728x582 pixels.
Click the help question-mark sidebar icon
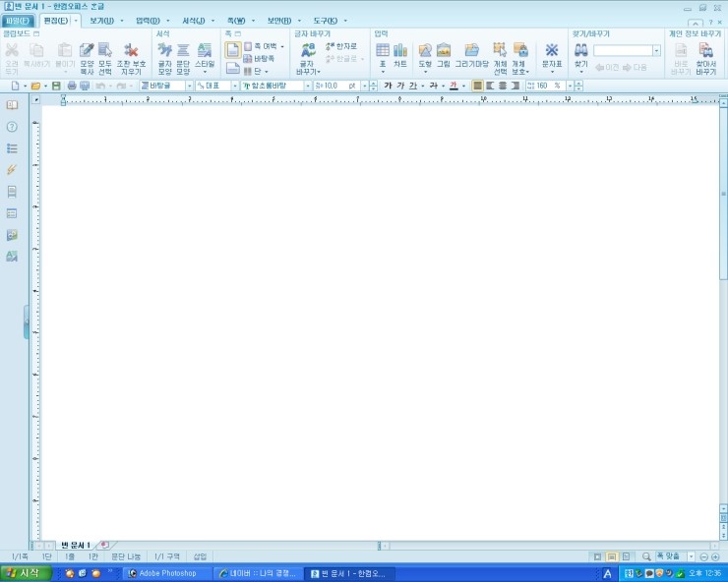tap(12, 127)
